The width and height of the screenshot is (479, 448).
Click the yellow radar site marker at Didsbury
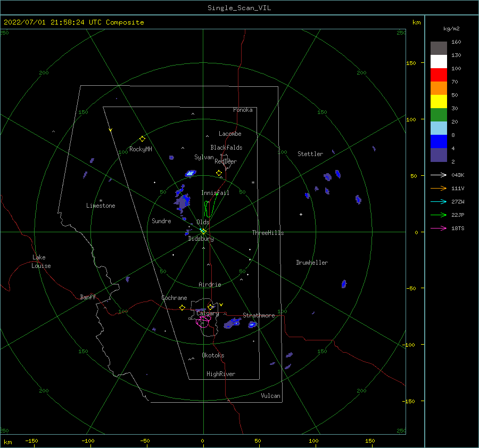[x=203, y=232]
